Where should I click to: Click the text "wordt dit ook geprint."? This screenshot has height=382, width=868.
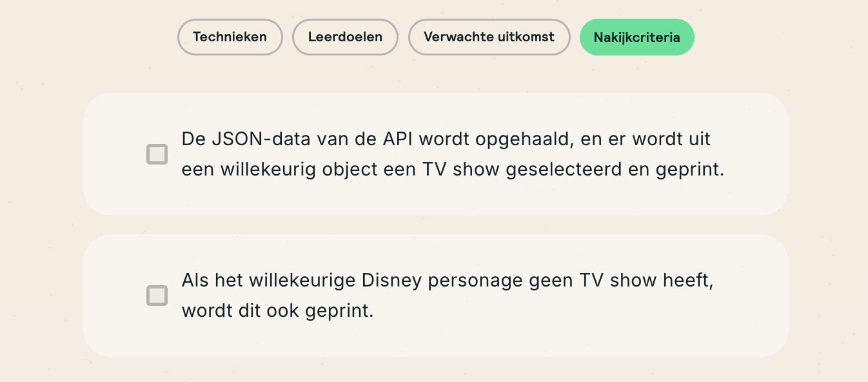[278, 310]
